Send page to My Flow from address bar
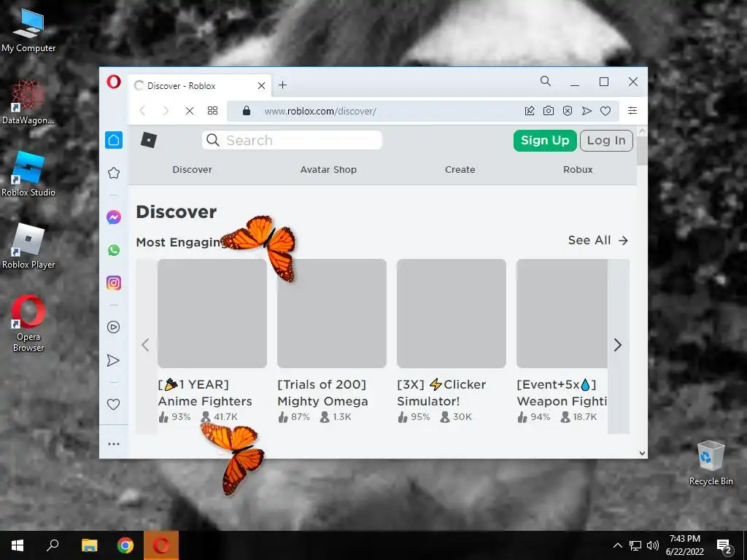 click(x=587, y=111)
